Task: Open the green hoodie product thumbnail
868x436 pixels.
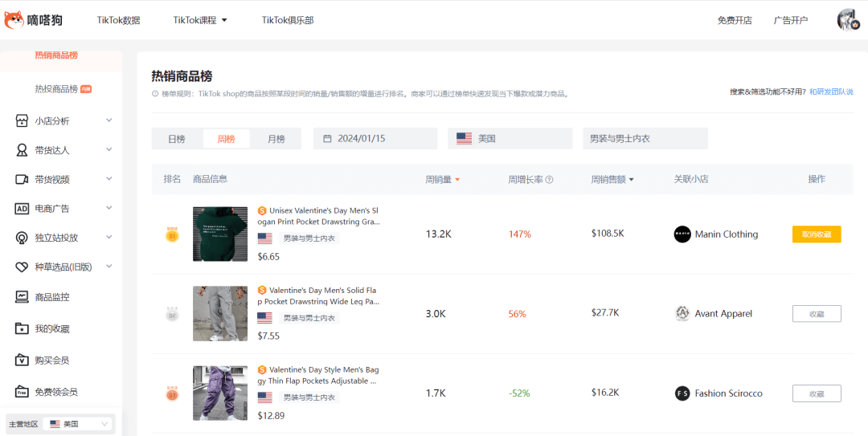Action: pos(220,234)
